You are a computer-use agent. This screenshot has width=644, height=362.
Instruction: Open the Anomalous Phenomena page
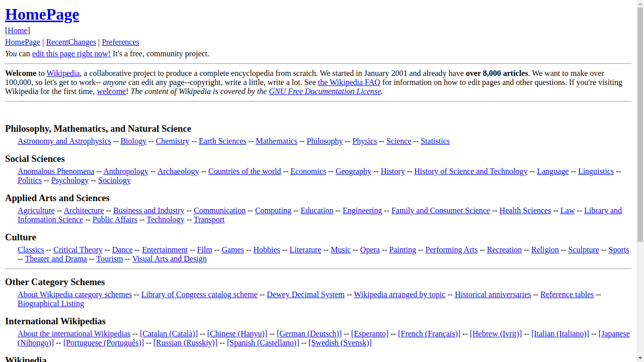click(x=56, y=171)
